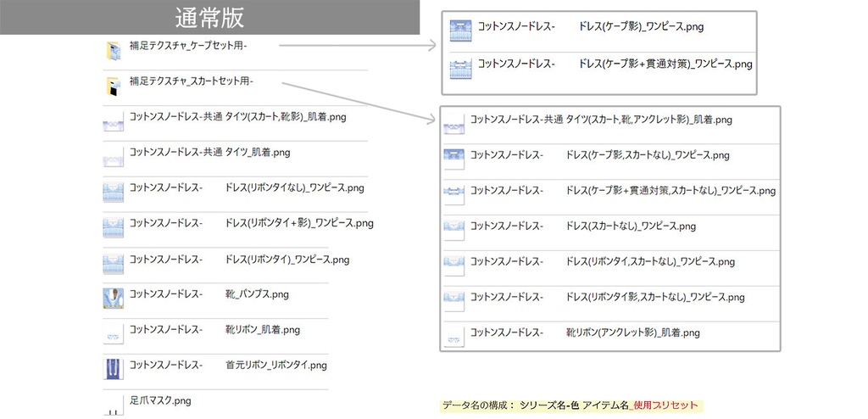Image resolution: width=868 pixels, height=419 pixels.
Task: Select thumbnail of タイツ(スカート,靴影)_肌着.png
Action: click(113, 122)
